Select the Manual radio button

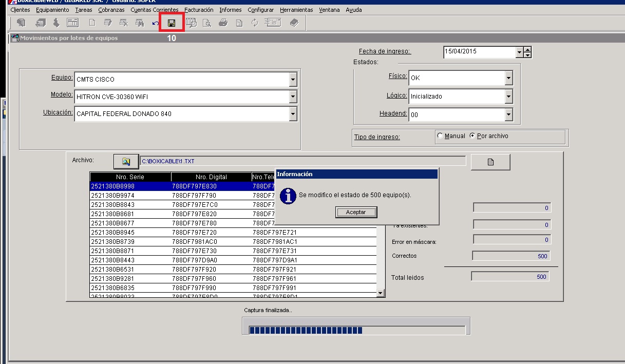click(440, 136)
